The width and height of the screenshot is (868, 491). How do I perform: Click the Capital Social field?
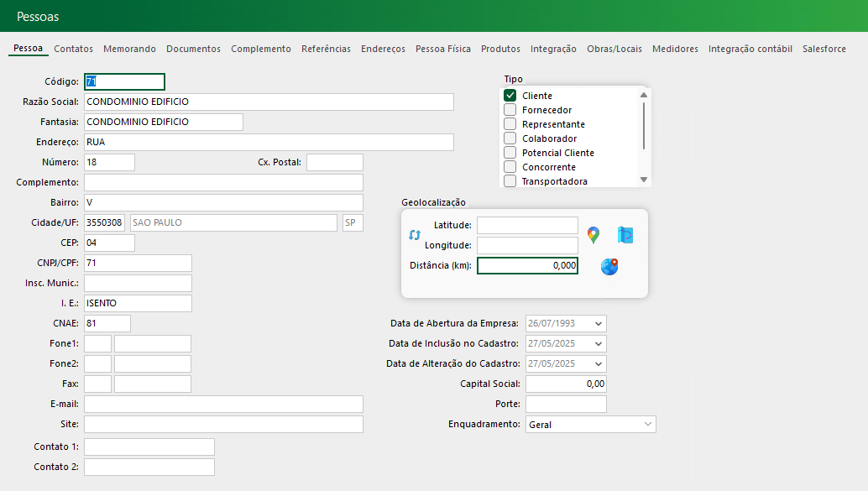pos(567,384)
